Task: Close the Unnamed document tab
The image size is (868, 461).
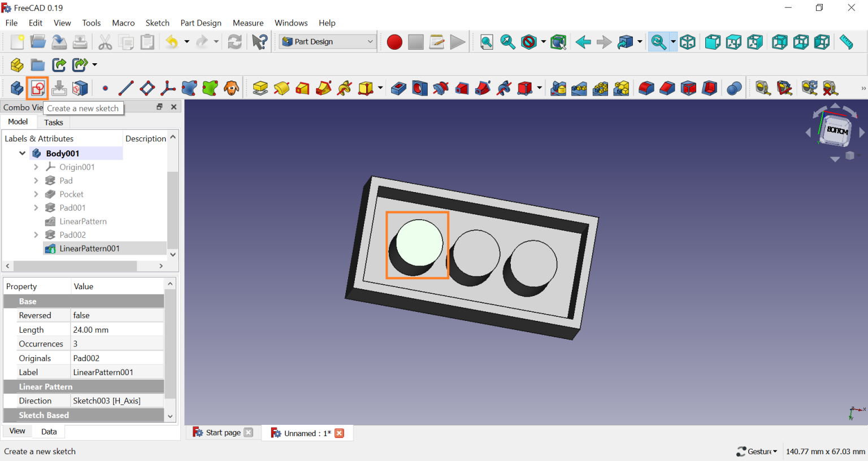Action: pyautogui.click(x=339, y=433)
